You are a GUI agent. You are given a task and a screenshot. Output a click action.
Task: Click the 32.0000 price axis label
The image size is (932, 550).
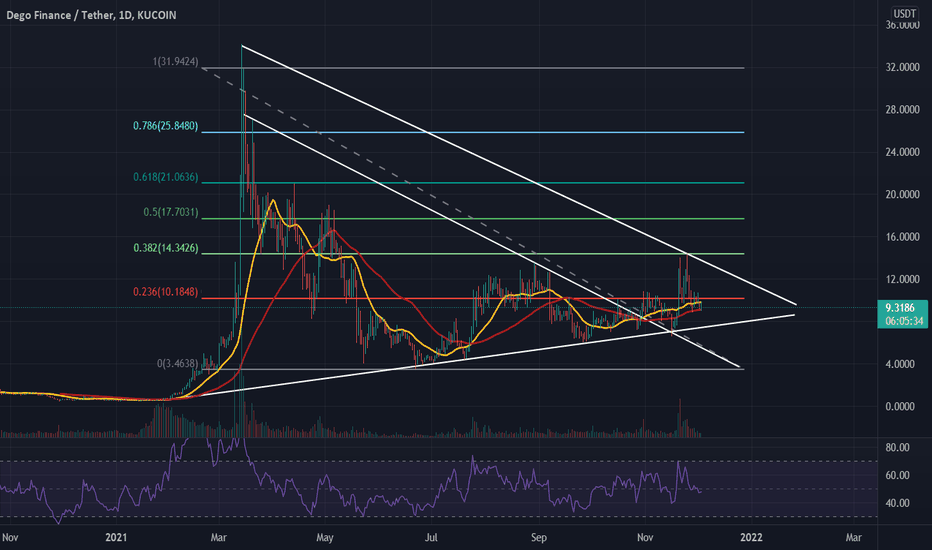(x=902, y=67)
